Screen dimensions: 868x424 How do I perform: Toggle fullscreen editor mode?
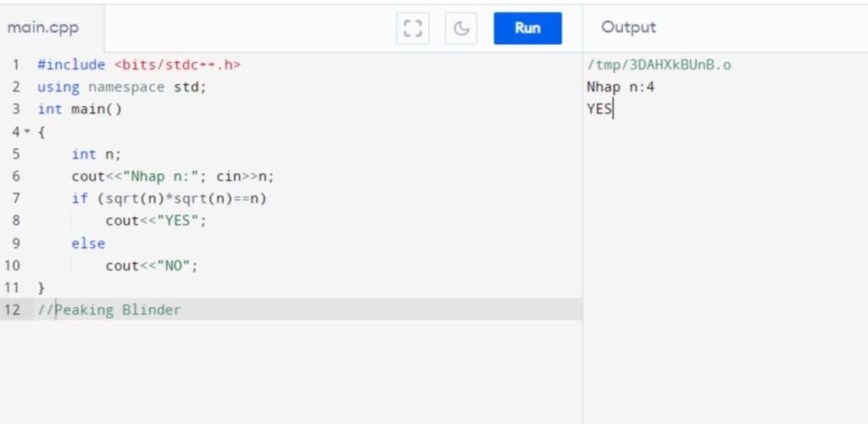point(413,28)
